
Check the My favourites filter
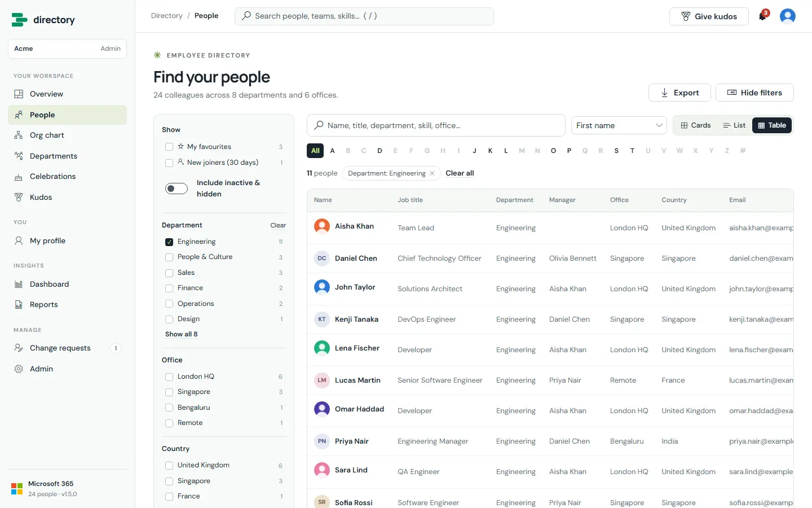[x=169, y=147]
